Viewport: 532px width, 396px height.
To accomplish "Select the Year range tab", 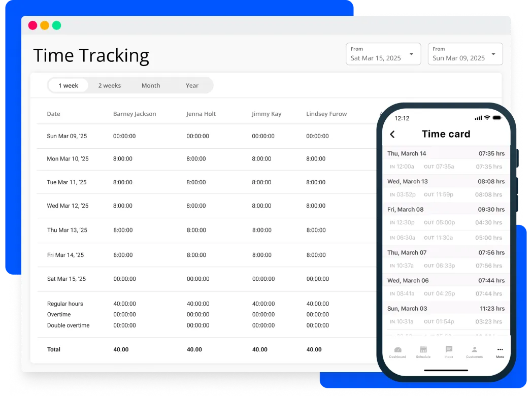I will point(192,85).
